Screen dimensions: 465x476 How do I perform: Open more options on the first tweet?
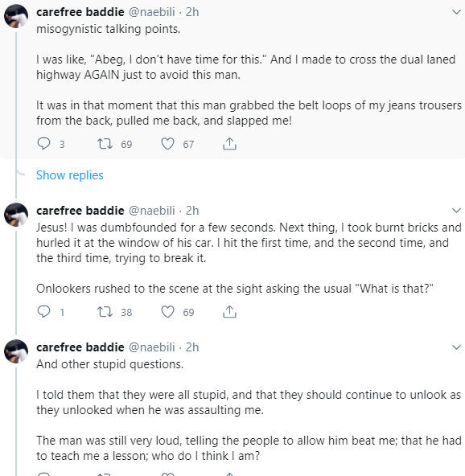click(x=456, y=12)
